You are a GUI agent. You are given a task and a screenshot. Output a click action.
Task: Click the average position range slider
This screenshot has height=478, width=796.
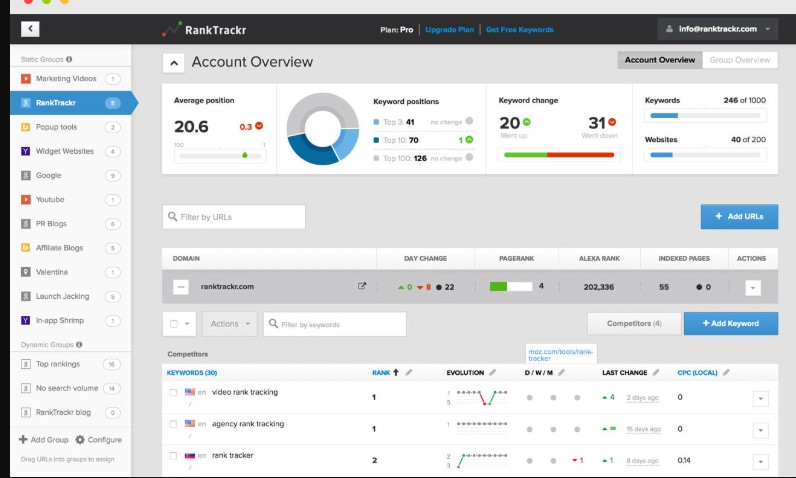[x=221, y=155]
